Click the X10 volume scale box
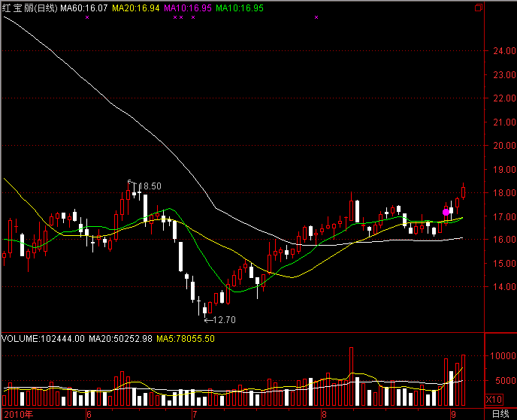The height and width of the screenshot is (420, 517). click(x=494, y=400)
